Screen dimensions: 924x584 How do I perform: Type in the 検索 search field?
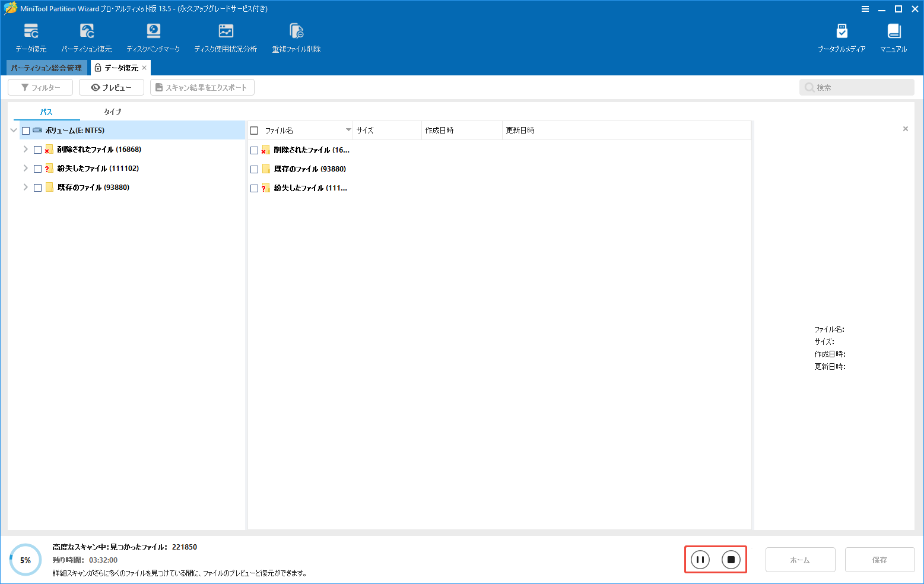pos(856,87)
